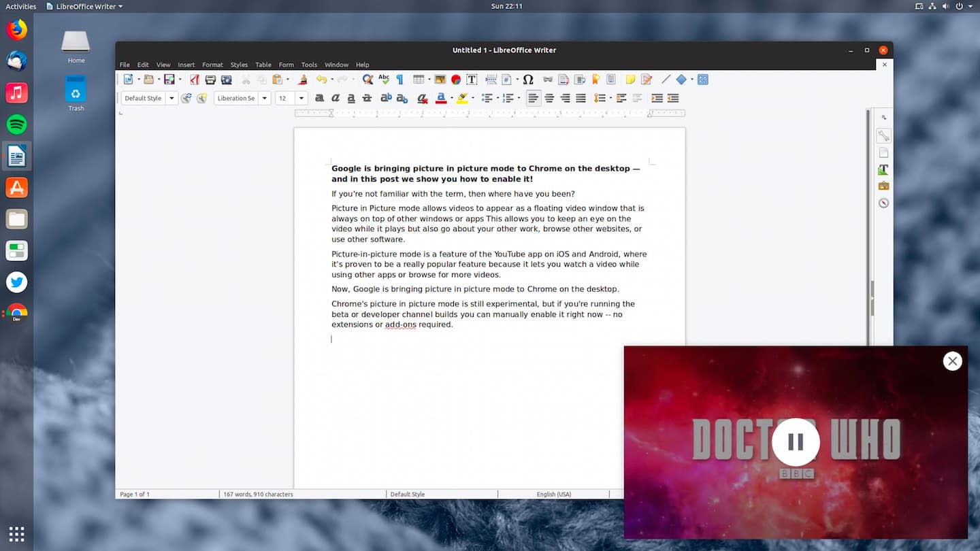The width and height of the screenshot is (980, 551).
Task: Open the Table menu
Action: [263, 65]
